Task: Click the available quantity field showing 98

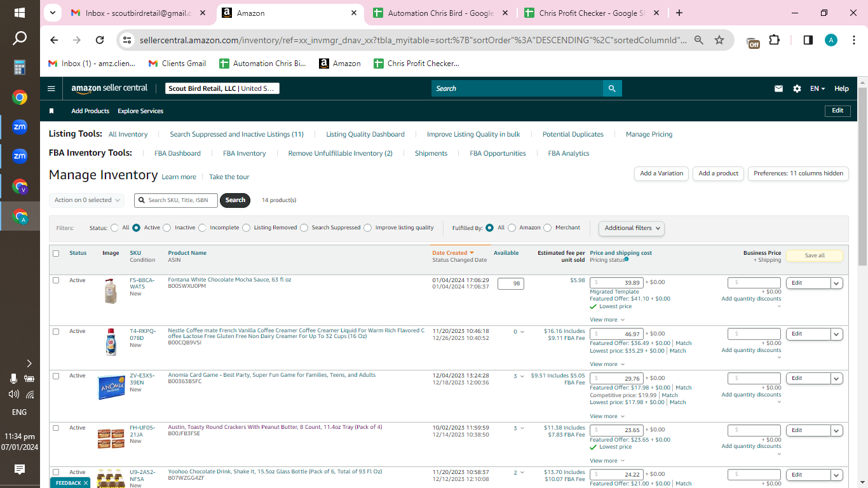Action: pos(511,283)
